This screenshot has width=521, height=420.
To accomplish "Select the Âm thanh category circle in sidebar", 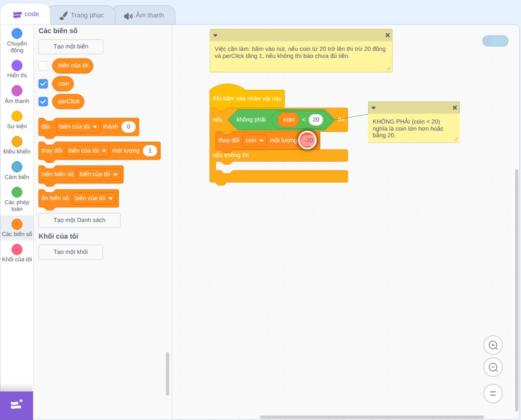I will pyautogui.click(x=17, y=91).
